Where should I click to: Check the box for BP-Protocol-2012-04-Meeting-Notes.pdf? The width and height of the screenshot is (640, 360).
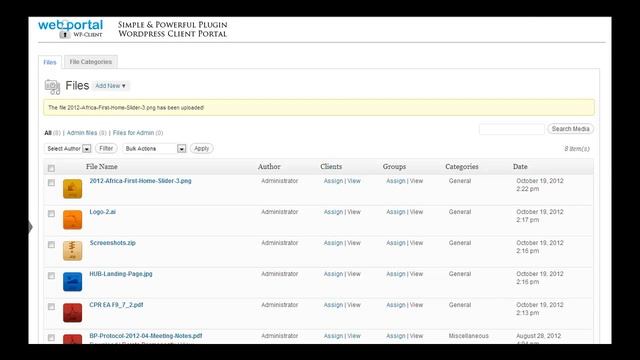[51, 338]
